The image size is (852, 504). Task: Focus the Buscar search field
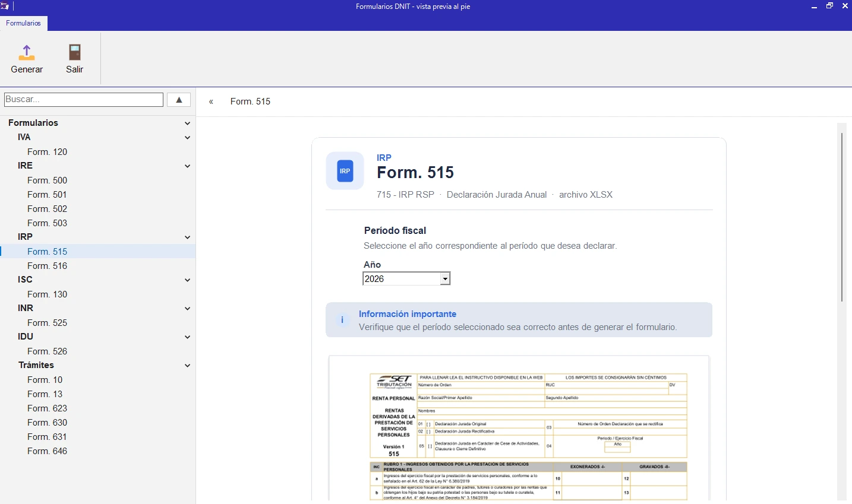tap(84, 100)
